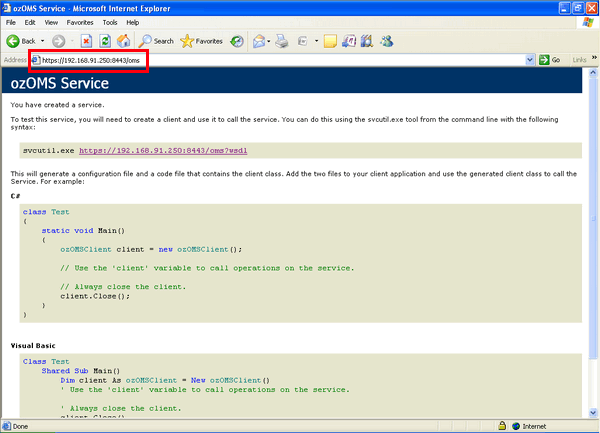Click the 'You have created a service.' text
The height and width of the screenshot is (433, 600).
pos(57,105)
